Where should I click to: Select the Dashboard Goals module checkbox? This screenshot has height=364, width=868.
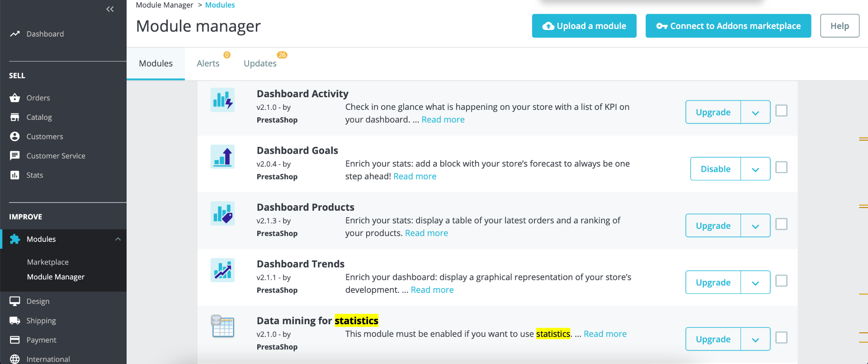pyautogui.click(x=781, y=167)
